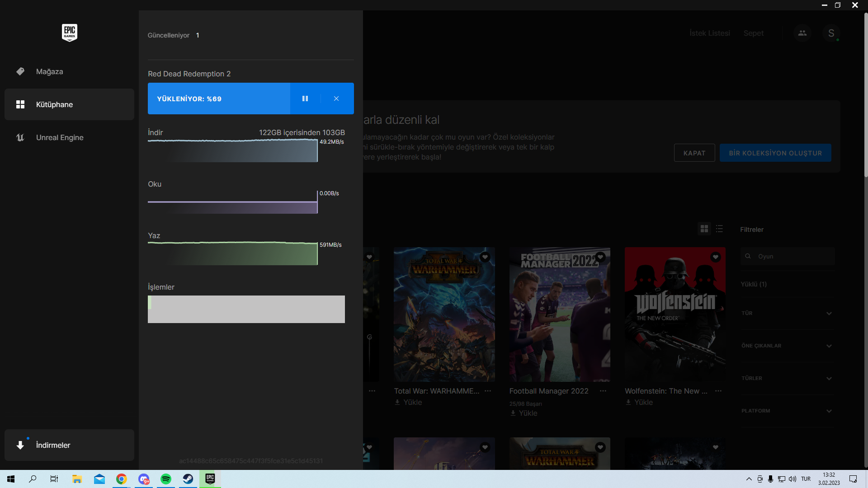
Task: Click the İndir download speed graph
Action: 232,150
